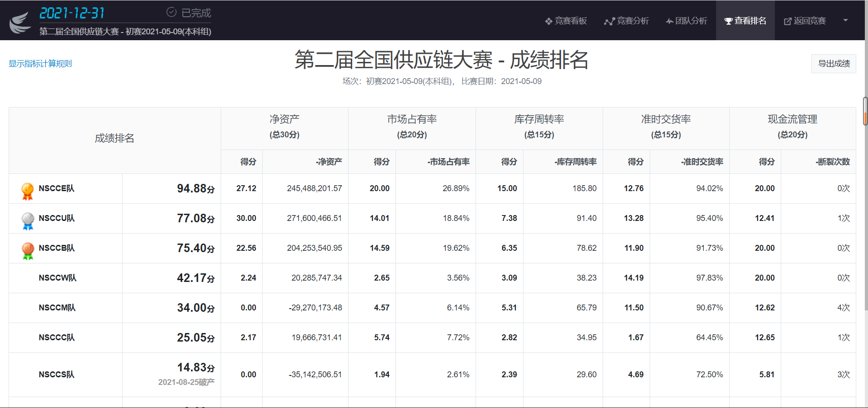Open the 竞赛分析 navigation tab
The height and width of the screenshot is (408, 868).
(x=626, y=21)
